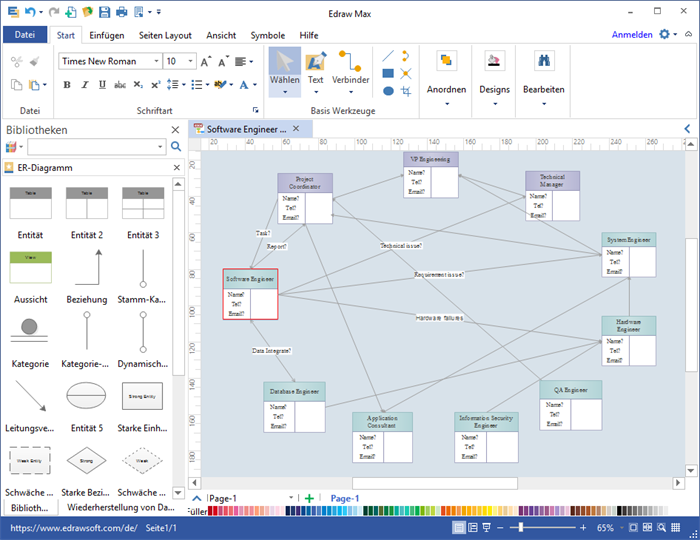Image resolution: width=700 pixels, height=540 pixels.
Task: Click the Copy icon in Datei group
Action: [x=17, y=84]
